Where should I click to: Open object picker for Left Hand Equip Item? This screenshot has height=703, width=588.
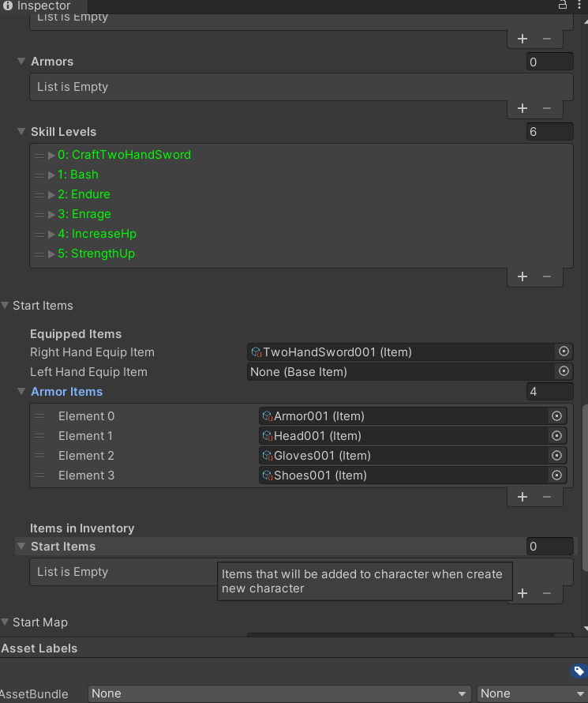click(x=564, y=371)
